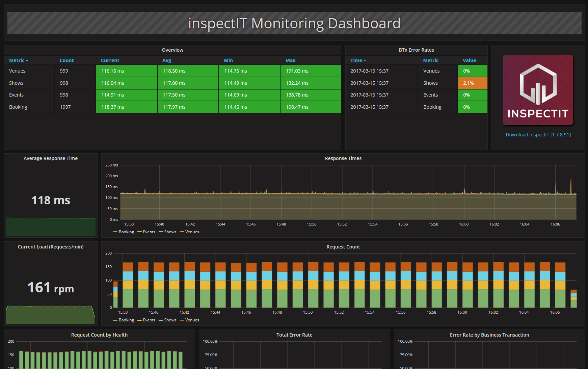Click the 116.04 ms Current cell for Shows

(127, 83)
